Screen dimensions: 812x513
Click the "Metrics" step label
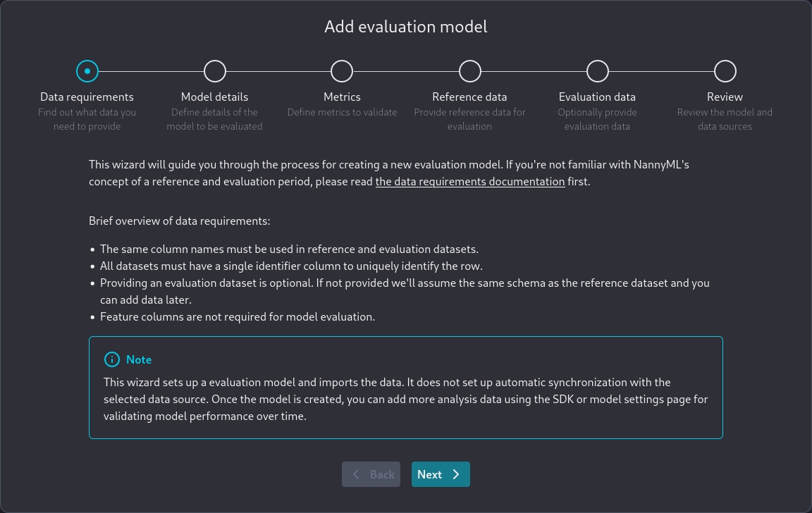tap(342, 97)
